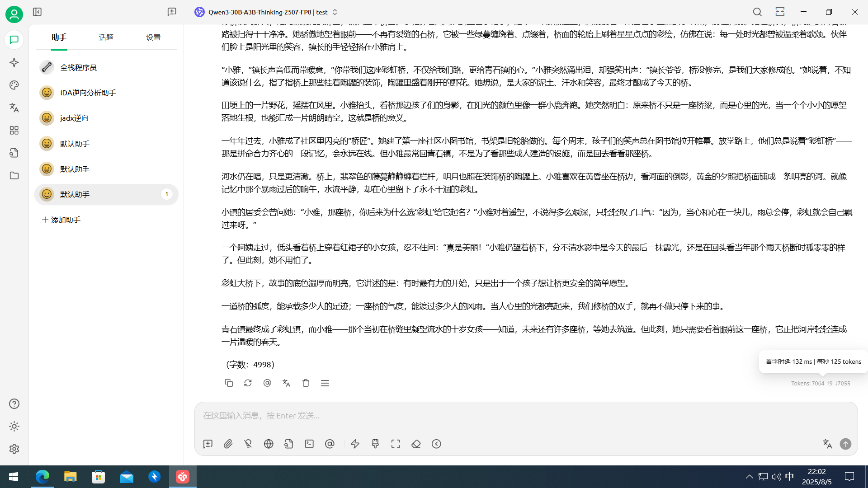Open quick phrases with the lightning icon
The image size is (868, 488).
(x=355, y=444)
